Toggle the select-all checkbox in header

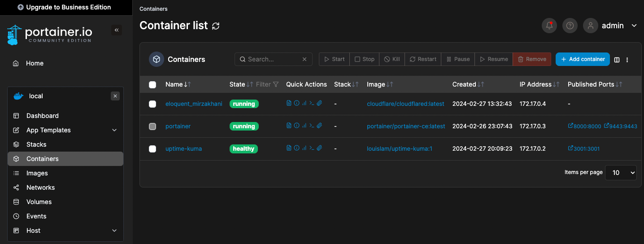152,84
